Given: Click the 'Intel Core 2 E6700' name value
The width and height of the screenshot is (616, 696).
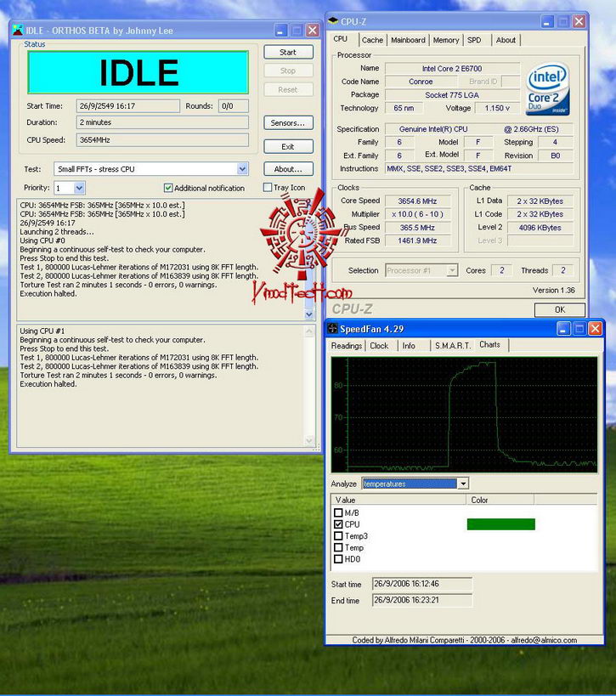Looking at the screenshot, I should [452, 68].
